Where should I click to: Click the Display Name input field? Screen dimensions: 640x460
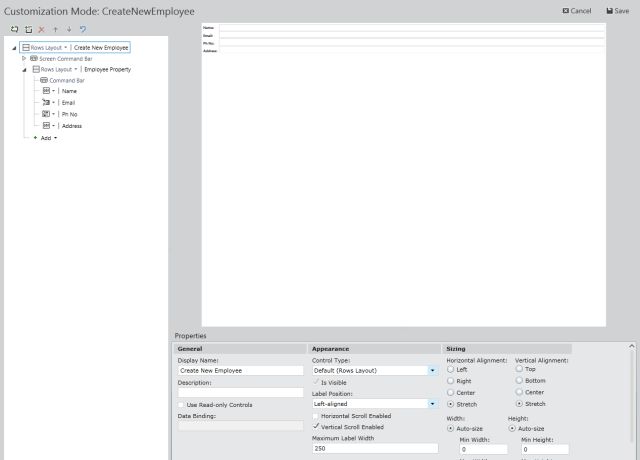click(241, 371)
